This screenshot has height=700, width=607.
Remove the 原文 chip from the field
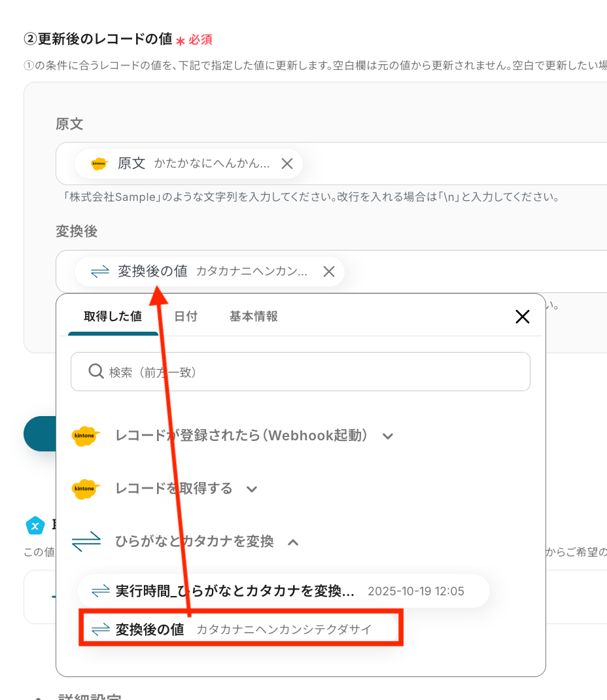click(x=286, y=164)
